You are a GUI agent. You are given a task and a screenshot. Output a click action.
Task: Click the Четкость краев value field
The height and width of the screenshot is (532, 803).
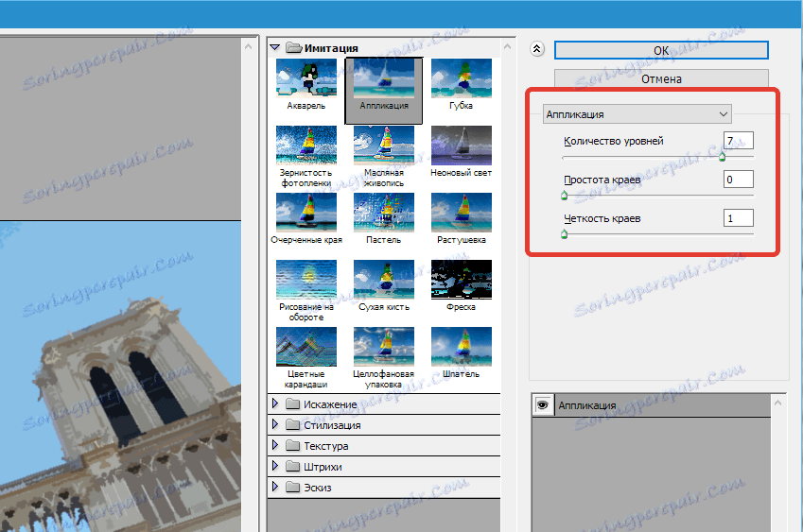(738, 218)
